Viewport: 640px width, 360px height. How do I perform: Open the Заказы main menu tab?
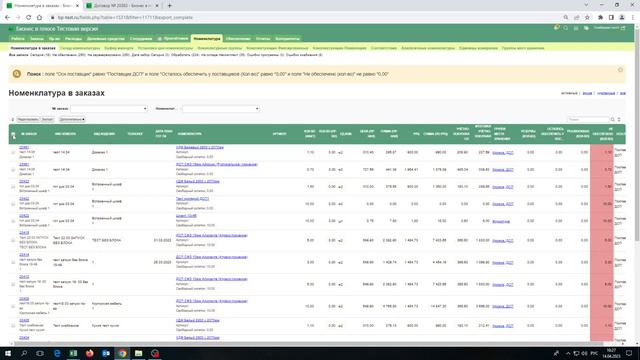[x=37, y=39]
